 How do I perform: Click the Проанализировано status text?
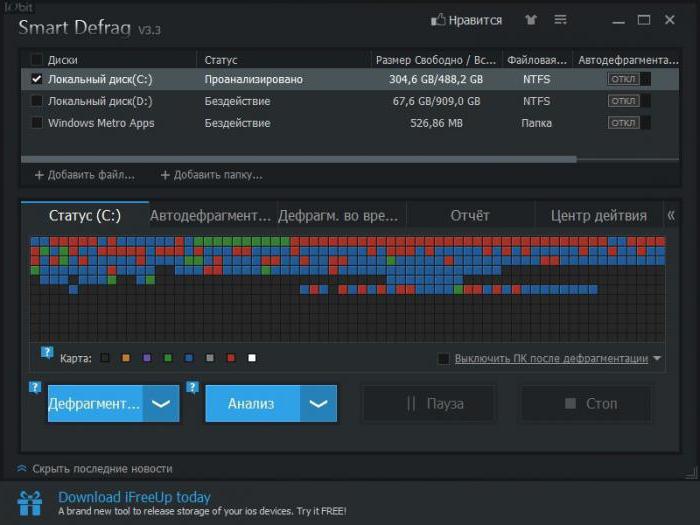pos(254,79)
